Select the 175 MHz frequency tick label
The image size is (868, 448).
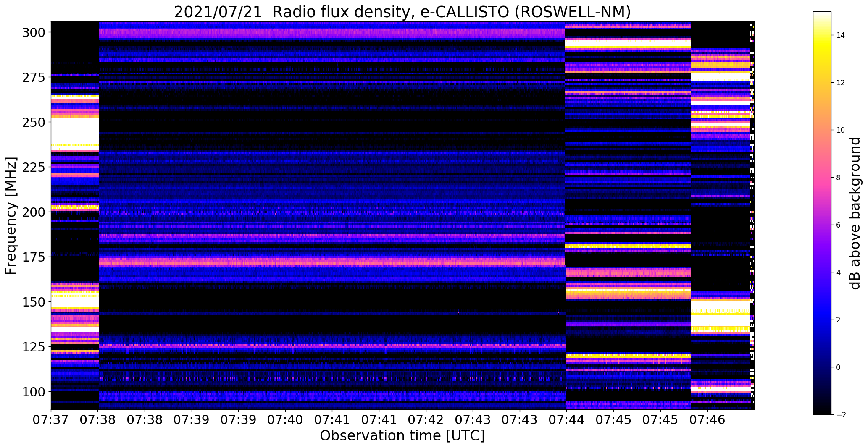[x=34, y=257]
